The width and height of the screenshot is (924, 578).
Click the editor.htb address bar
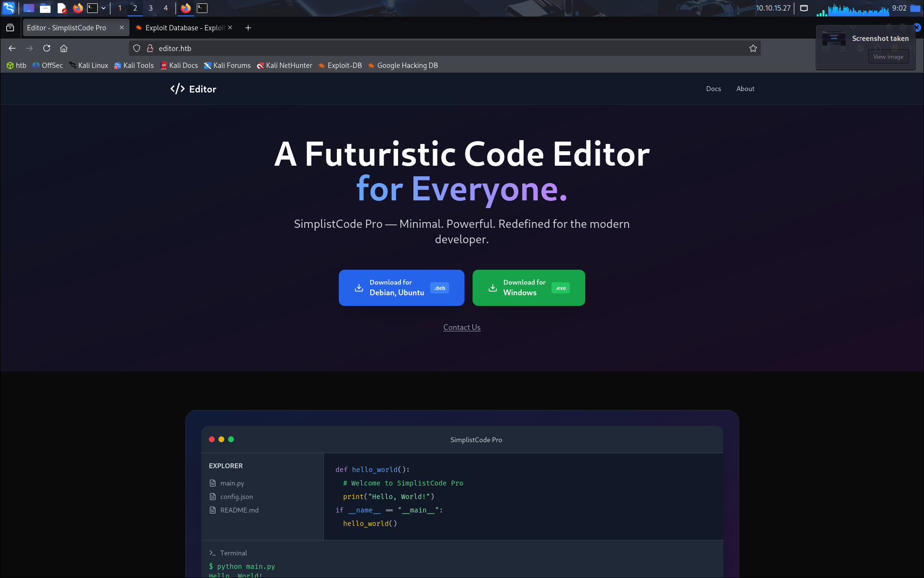pyautogui.click(x=433, y=48)
